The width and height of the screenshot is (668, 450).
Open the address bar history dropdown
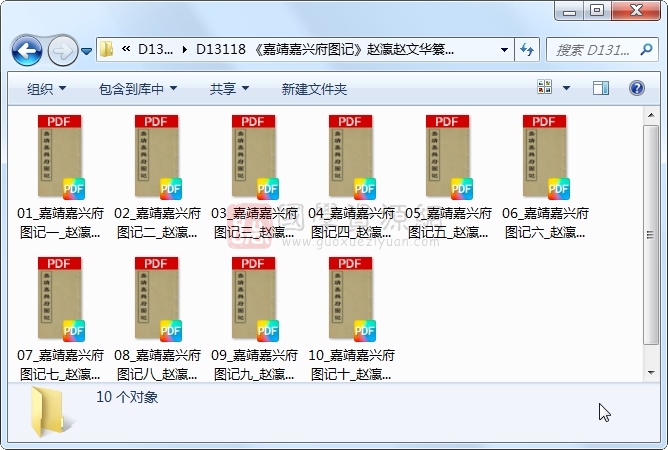(x=504, y=50)
